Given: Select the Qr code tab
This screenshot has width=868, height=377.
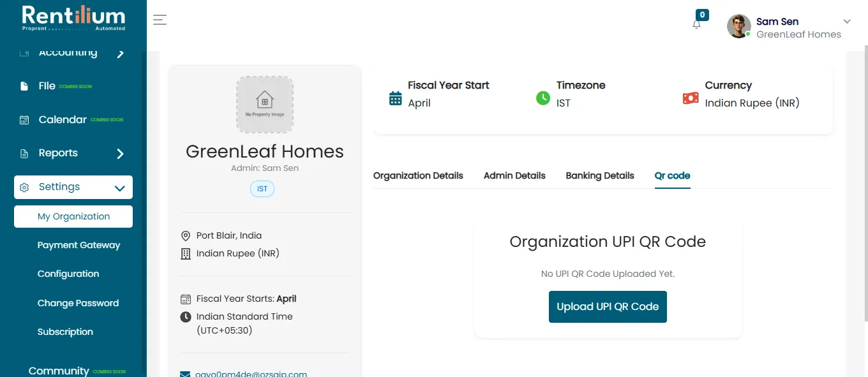Looking at the screenshot, I should pyautogui.click(x=673, y=175).
